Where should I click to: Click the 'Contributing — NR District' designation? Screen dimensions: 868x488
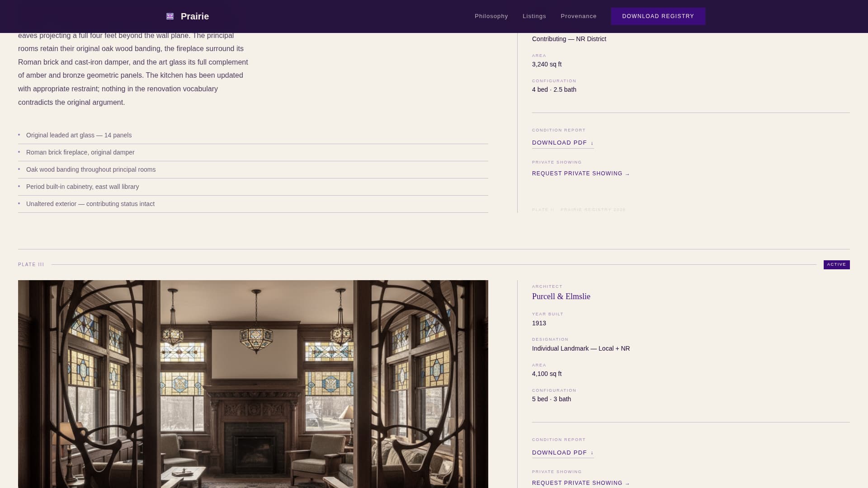coord(569,39)
